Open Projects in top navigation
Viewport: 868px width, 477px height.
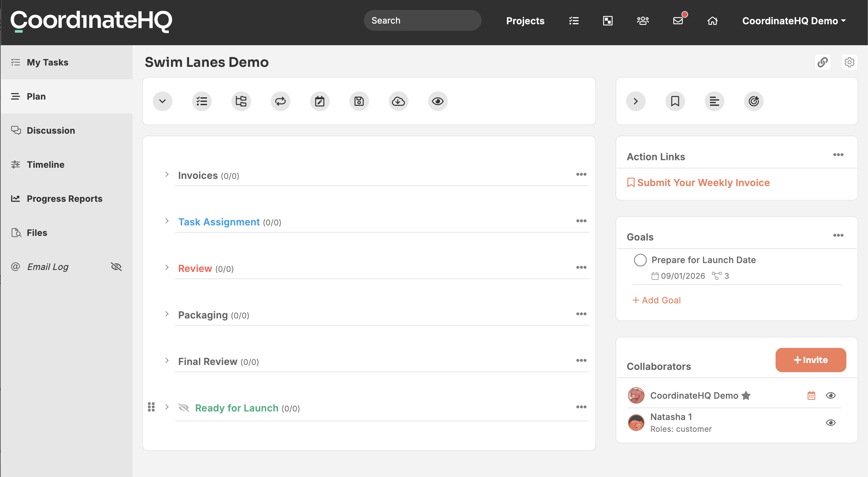[525, 21]
